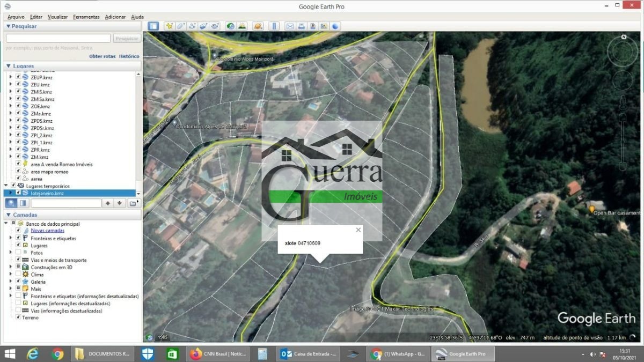Open the Ajuda menu
The height and width of the screenshot is (362, 644).
(137, 17)
